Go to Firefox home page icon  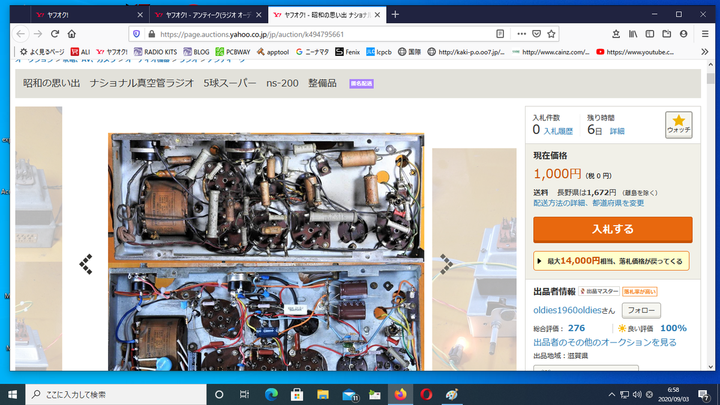[x=73, y=33]
